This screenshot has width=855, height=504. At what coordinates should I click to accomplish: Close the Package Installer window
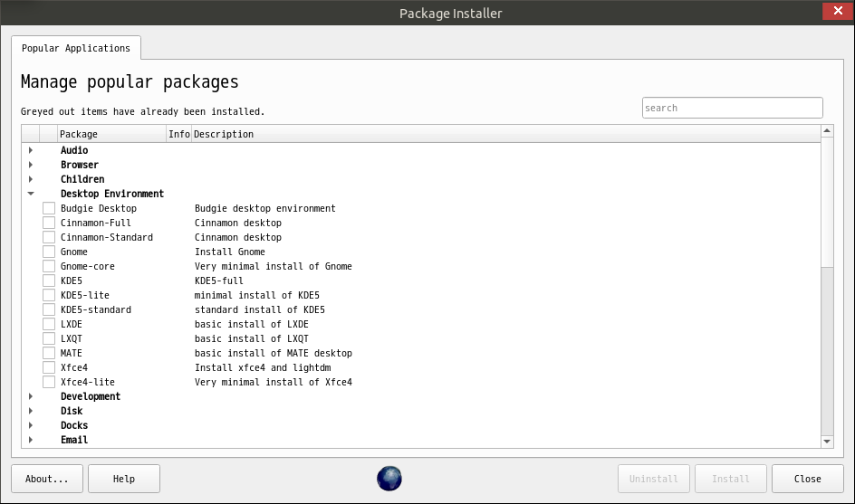[x=838, y=11]
